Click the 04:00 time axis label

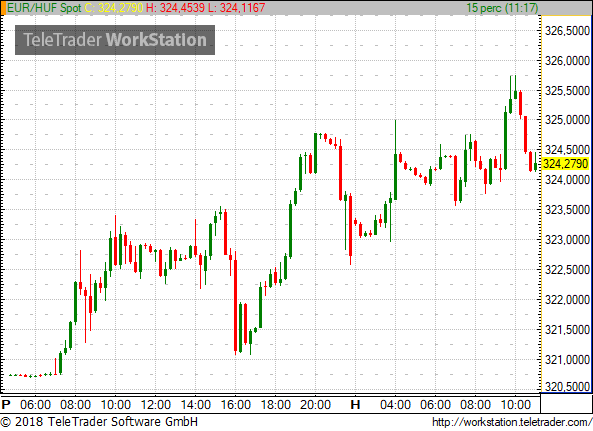point(395,405)
